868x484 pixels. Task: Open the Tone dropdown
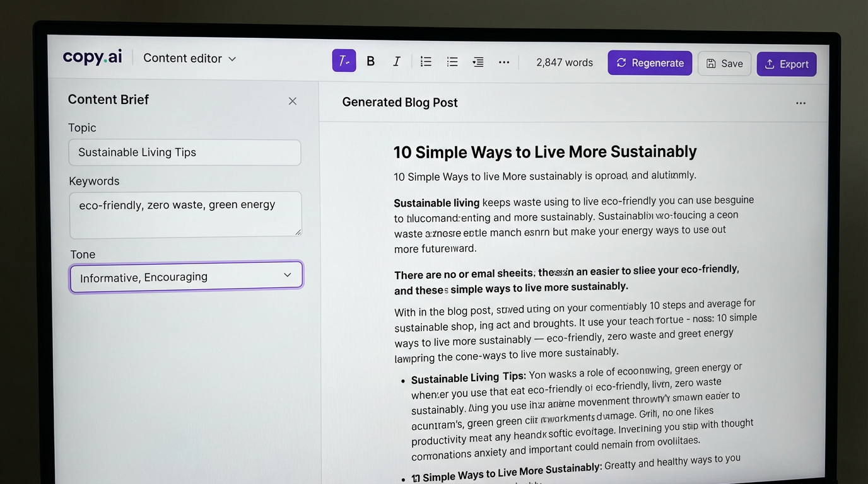(186, 277)
